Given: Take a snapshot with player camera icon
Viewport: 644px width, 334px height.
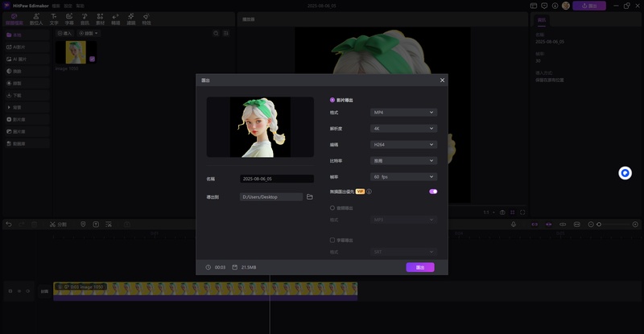Looking at the screenshot, I should click(x=502, y=212).
